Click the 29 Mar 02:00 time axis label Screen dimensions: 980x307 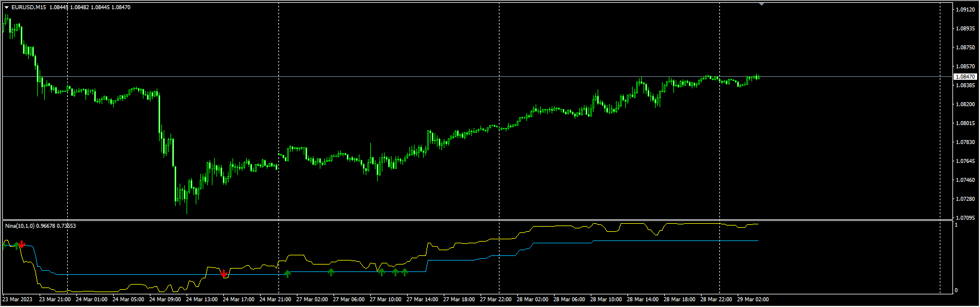753,300
